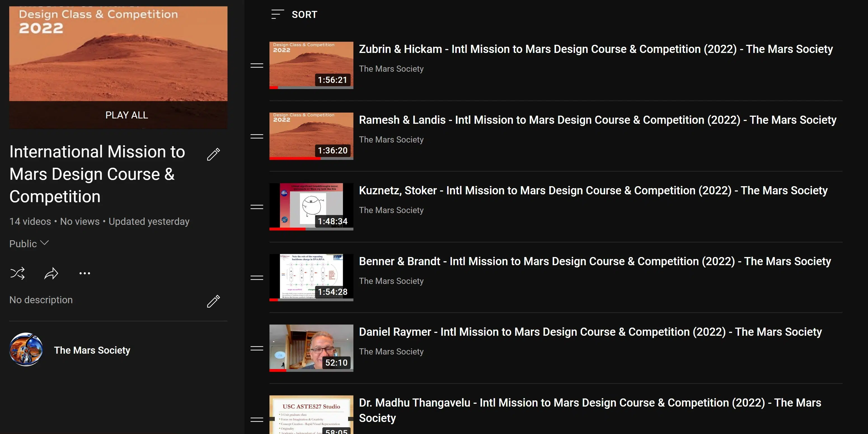868x434 pixels.
Task: Click the 1:56:21 Zubrin & Hickam thumbnail
Action: tap(311, 65)
